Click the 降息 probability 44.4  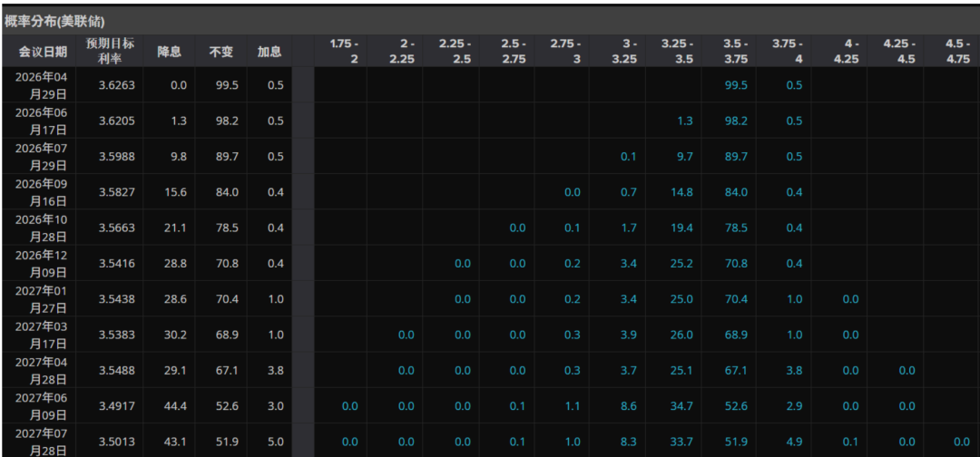coord(176,406)
